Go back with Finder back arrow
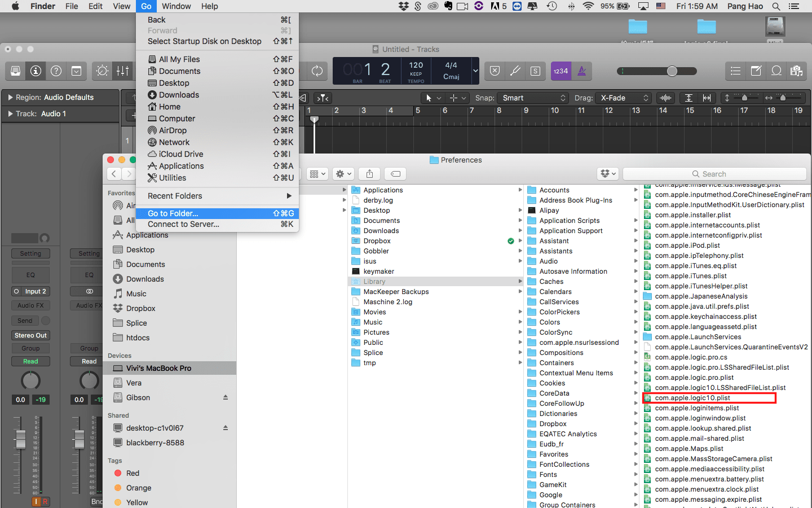 114,174
